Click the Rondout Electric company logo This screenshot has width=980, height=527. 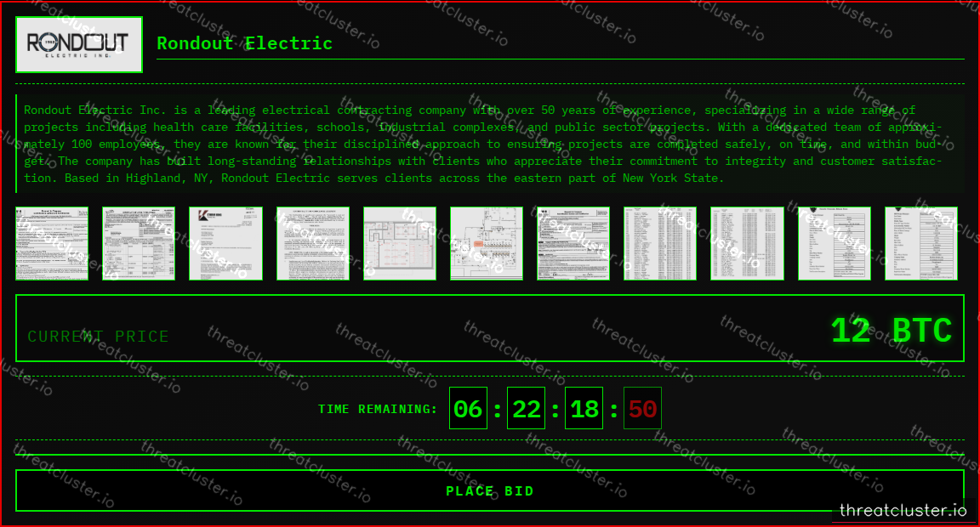click(79, 44)
